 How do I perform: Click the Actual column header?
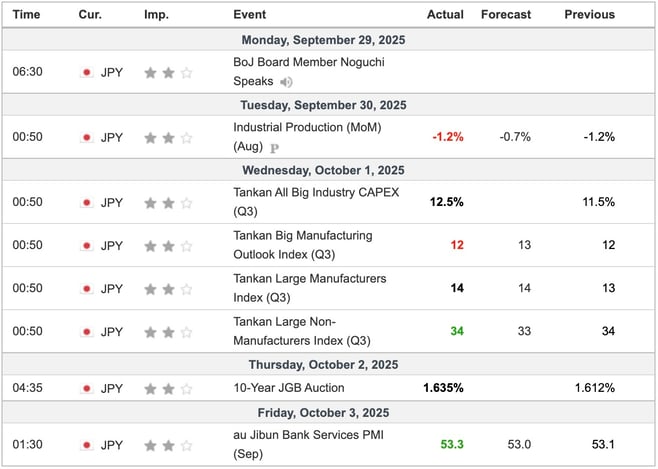(x=445, y=15)
